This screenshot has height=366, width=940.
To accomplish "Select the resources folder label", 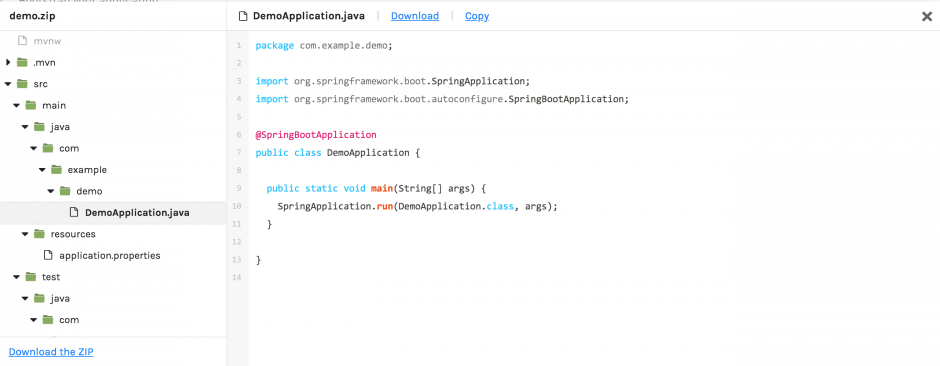I will (x=73, y=234).
